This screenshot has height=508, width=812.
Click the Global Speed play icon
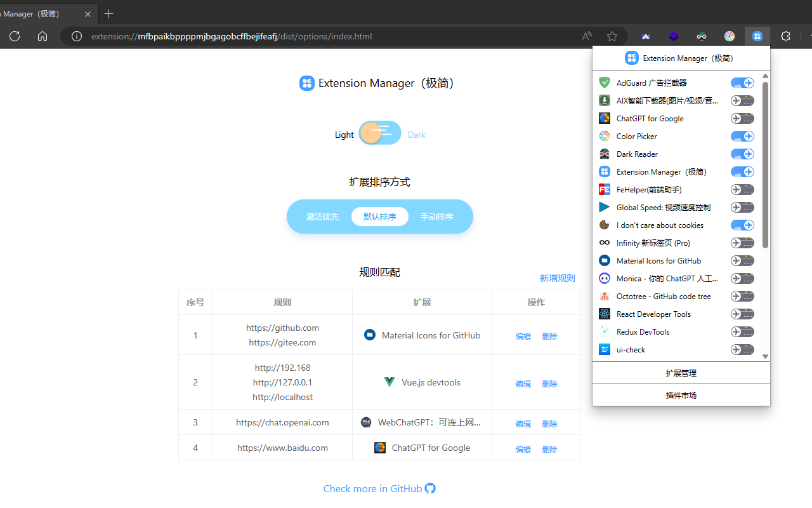click(x=605, y=207)
